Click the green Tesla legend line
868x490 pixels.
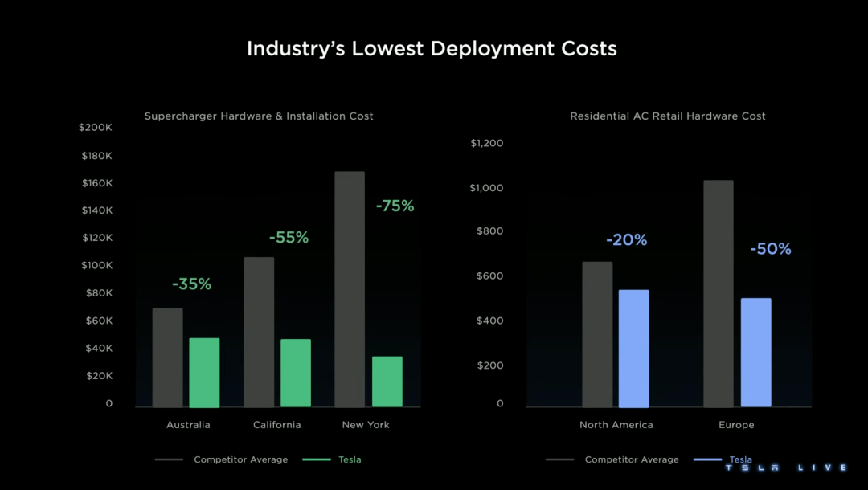pos(317,459)
